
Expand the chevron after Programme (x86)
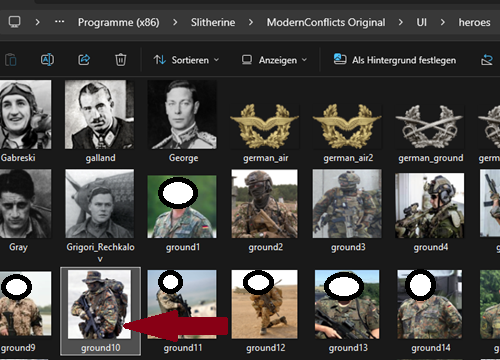click(x=175, y=22)
